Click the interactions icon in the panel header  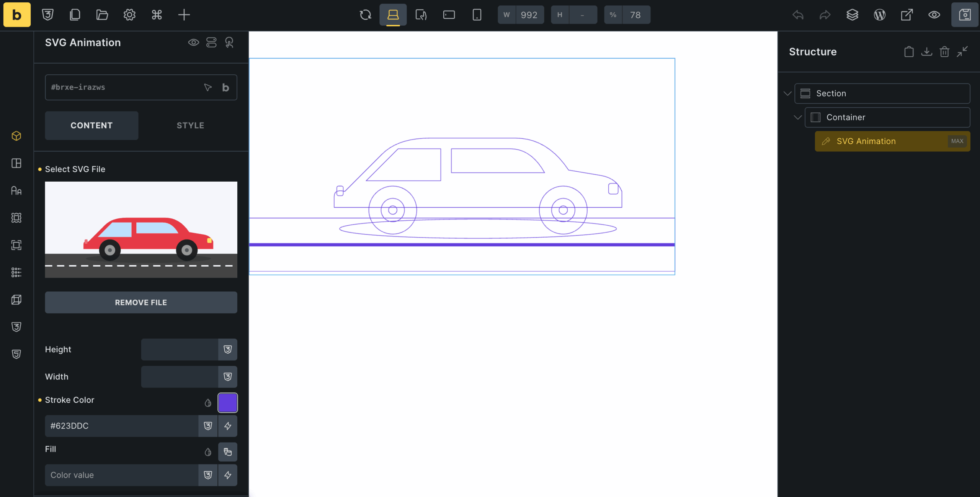[x=229, y=42]
